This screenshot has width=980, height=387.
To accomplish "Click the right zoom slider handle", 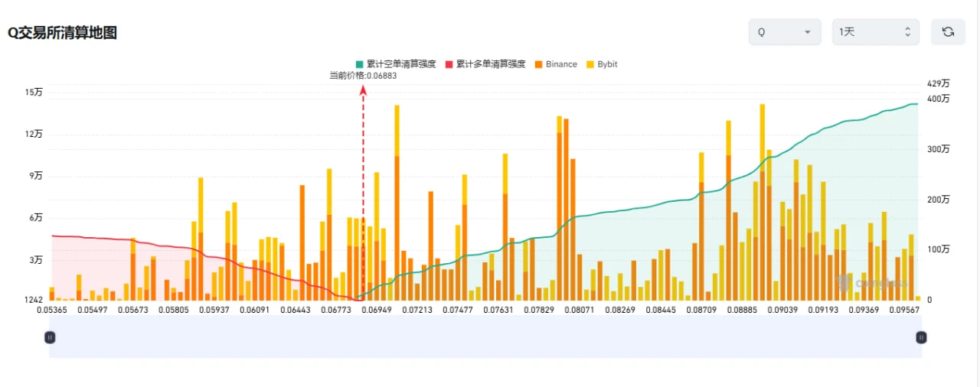I will [921, 337].
